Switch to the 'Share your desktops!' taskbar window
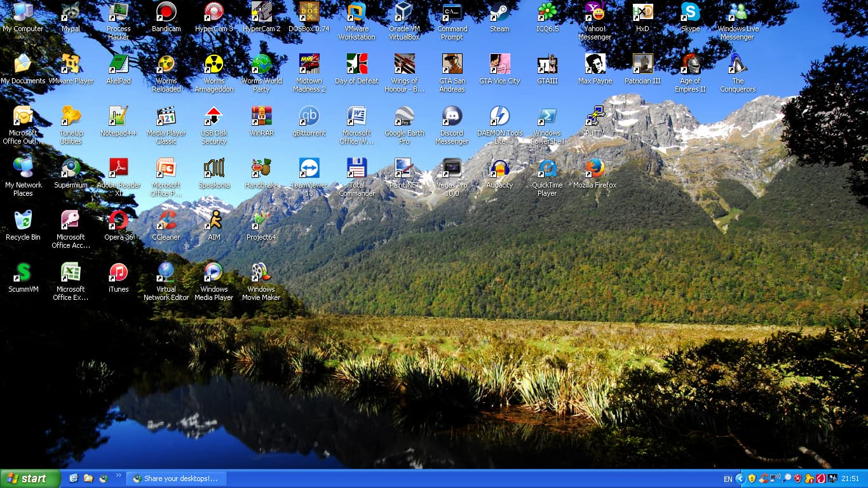868x488 pixels. click(175, 478)
